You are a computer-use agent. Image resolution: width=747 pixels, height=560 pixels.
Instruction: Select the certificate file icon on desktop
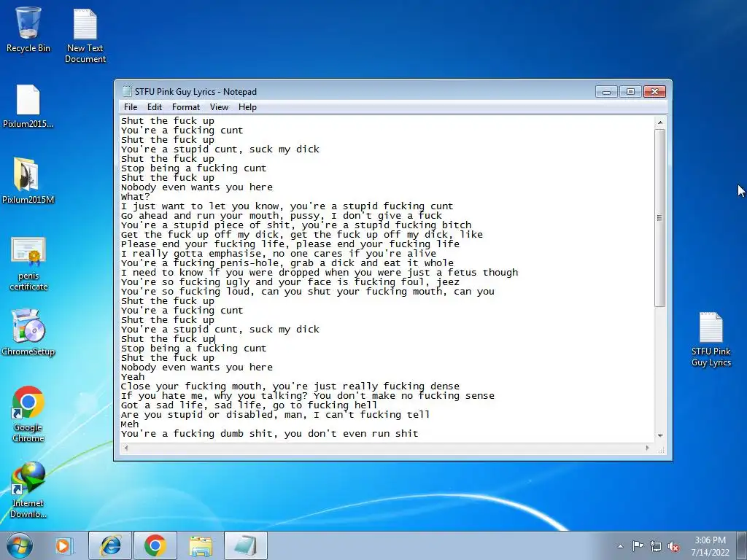(x=28, y=263)
